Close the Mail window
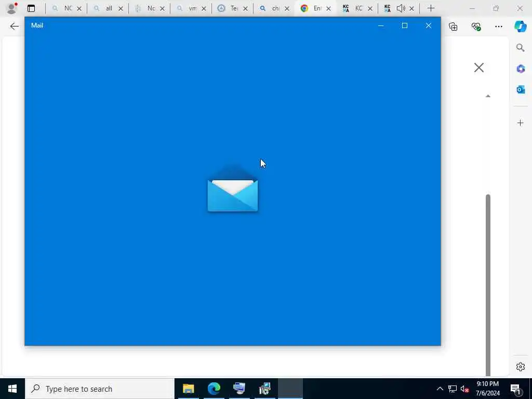The height and width of the screenshot is (399, 532). pos(429,25)
